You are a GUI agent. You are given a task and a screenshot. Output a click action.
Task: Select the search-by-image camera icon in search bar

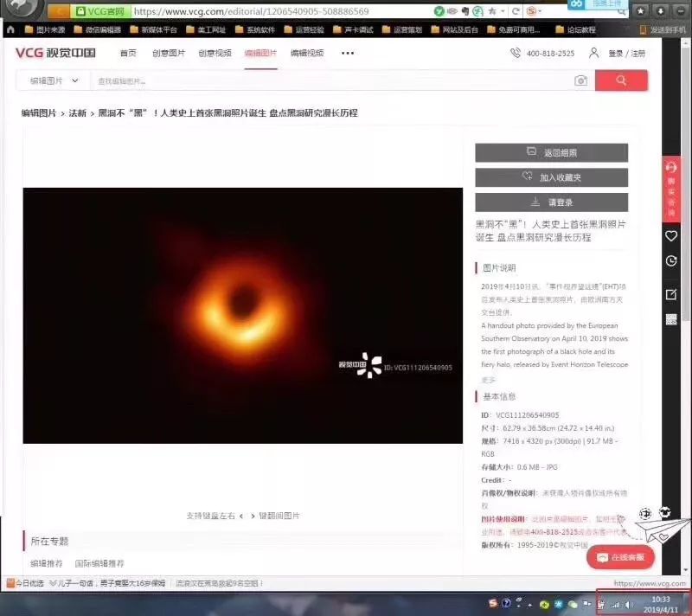coord(580,80)
